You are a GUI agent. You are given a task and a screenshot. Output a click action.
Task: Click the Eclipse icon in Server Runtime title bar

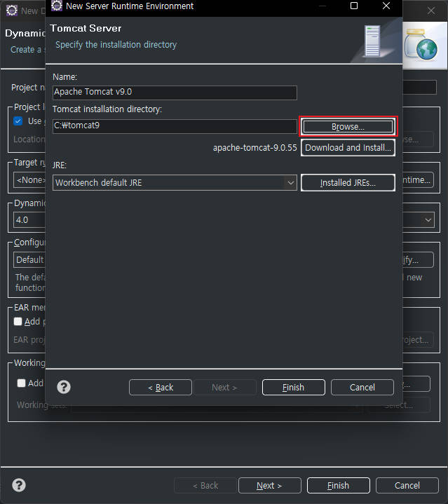(57, 6)
